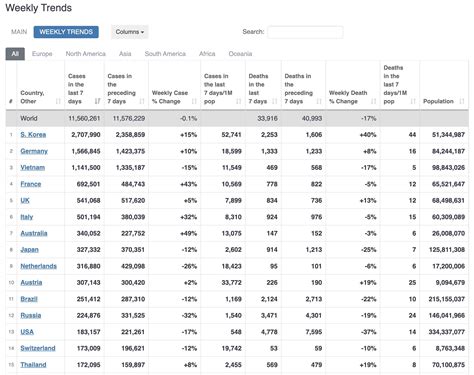Select World cases value 11,560,261
The width and height of the screenshot is (474, 375).
[x=84, y=118]
